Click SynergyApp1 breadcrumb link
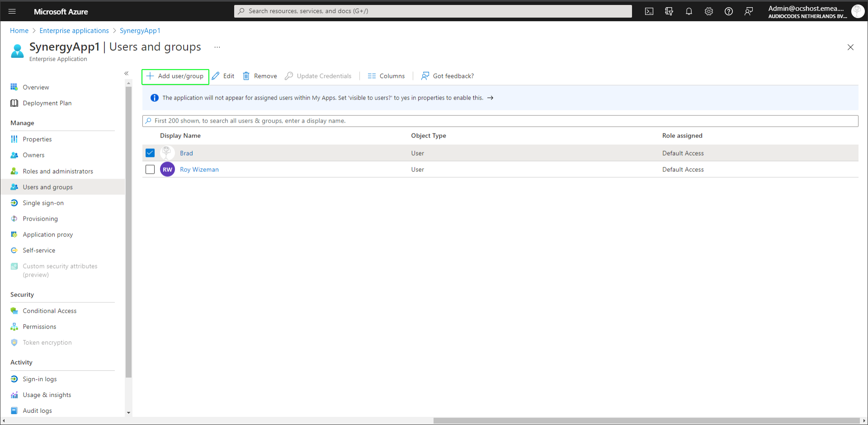The image size is (868, 425). [140, 31]
